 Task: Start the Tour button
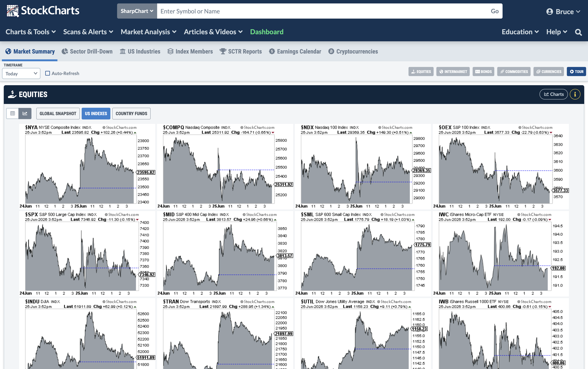(576, 71)
